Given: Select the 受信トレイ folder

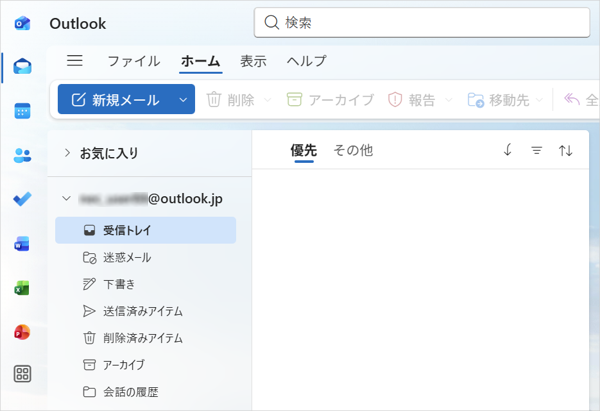Looking at the screenshot, I should tap(145, 230).
